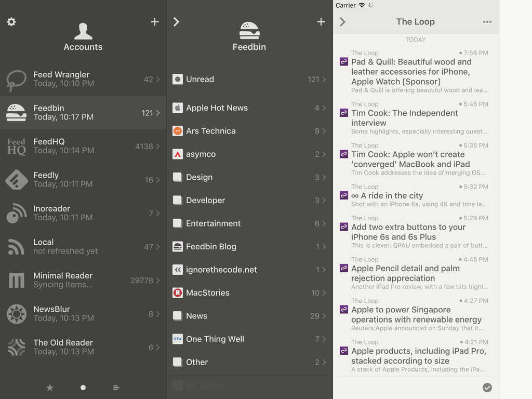Click the FeedHQ logo icon
532x399 pixels.
coord(16,146)
